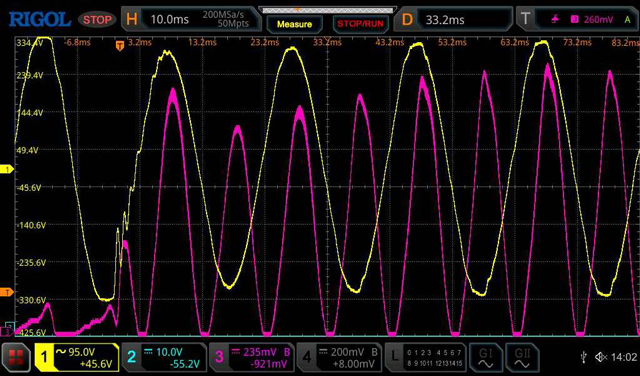
Task: Click the red STOP status indicator
Action: 97,19
